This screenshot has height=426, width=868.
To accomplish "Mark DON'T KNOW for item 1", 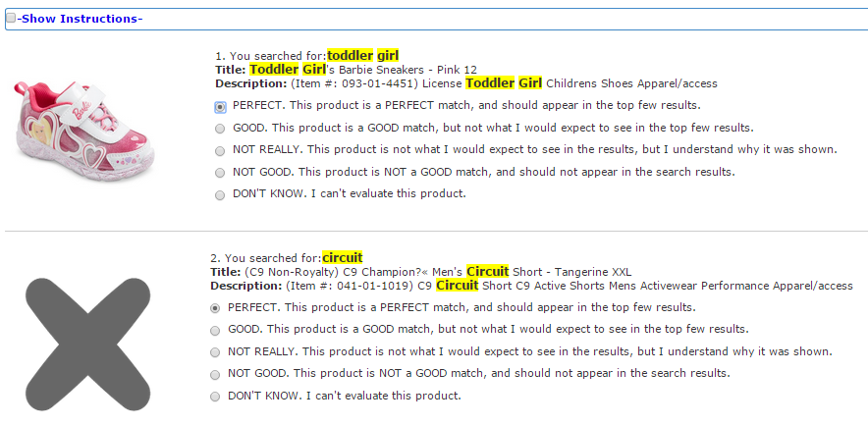I will coord(220,195).
